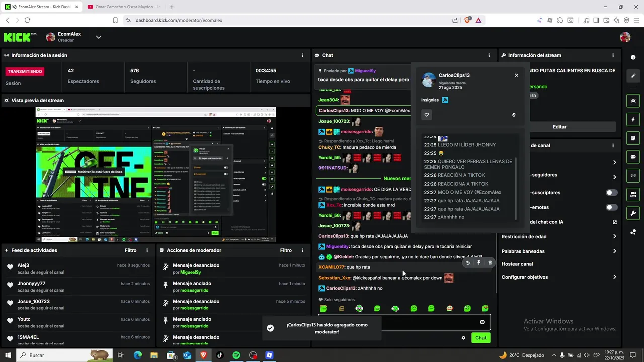Open the info icon in right sidebar

633,57
